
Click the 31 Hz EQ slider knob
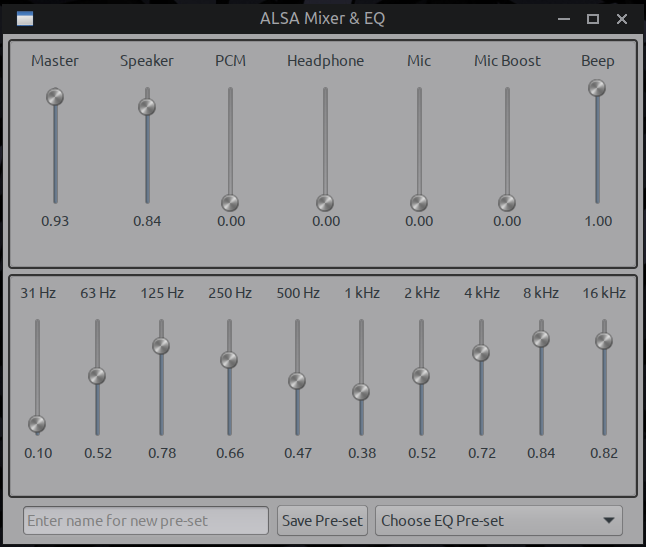(x=37, y=424)
